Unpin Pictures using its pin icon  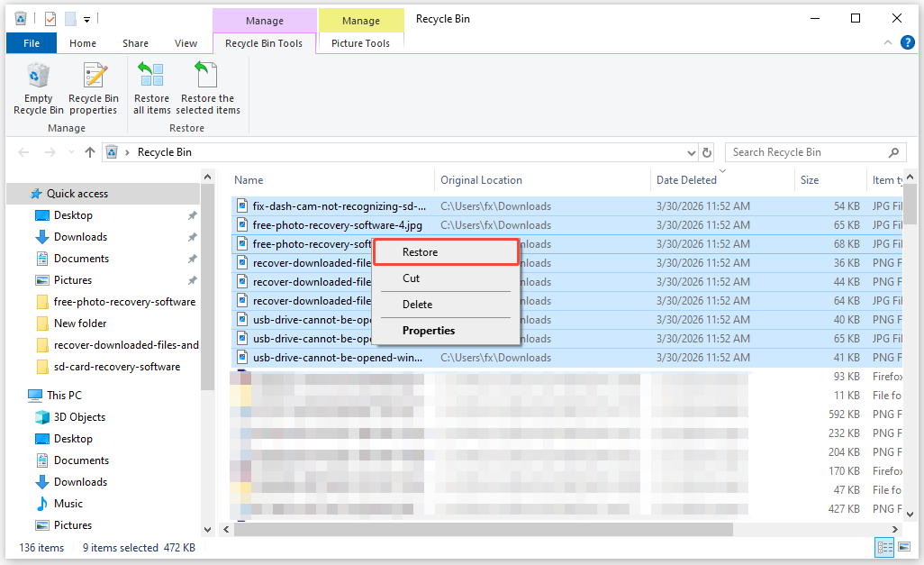point(192,280)
